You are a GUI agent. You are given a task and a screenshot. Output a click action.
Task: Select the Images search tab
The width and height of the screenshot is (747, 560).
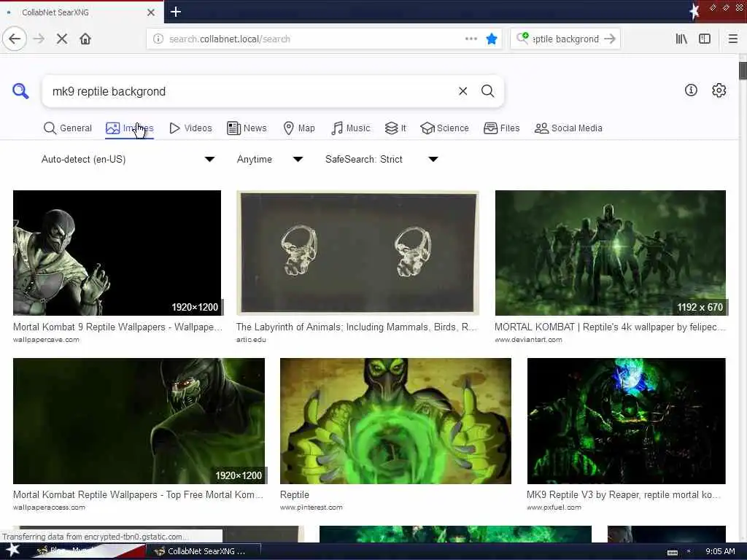[x=129, y=128]
